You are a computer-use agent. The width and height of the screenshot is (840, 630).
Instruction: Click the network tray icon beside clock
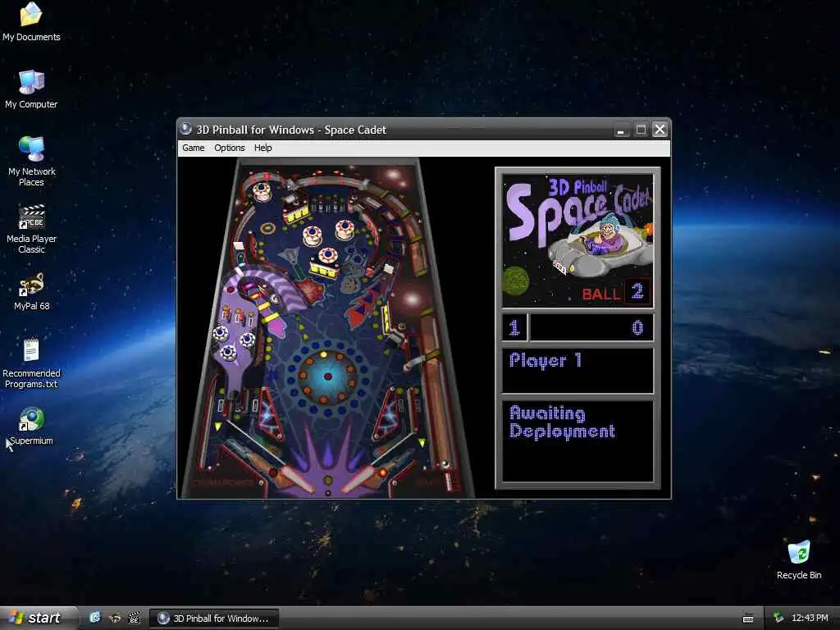(778, 619)
